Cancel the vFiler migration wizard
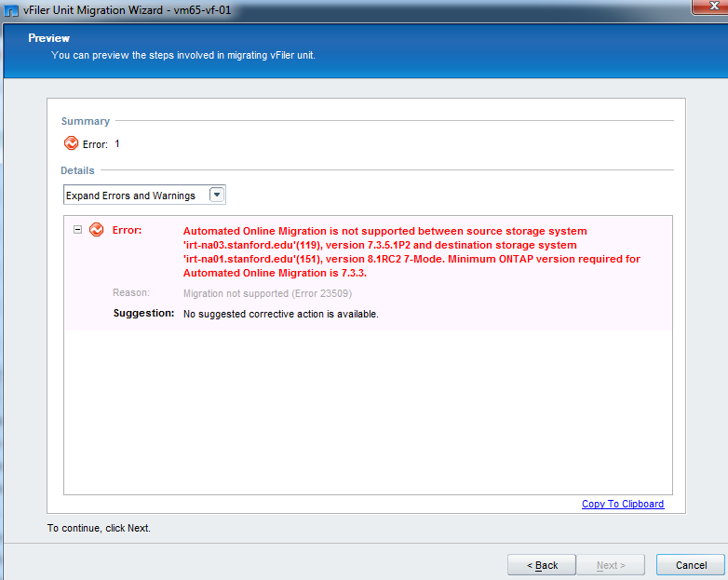 pos(691,565)
